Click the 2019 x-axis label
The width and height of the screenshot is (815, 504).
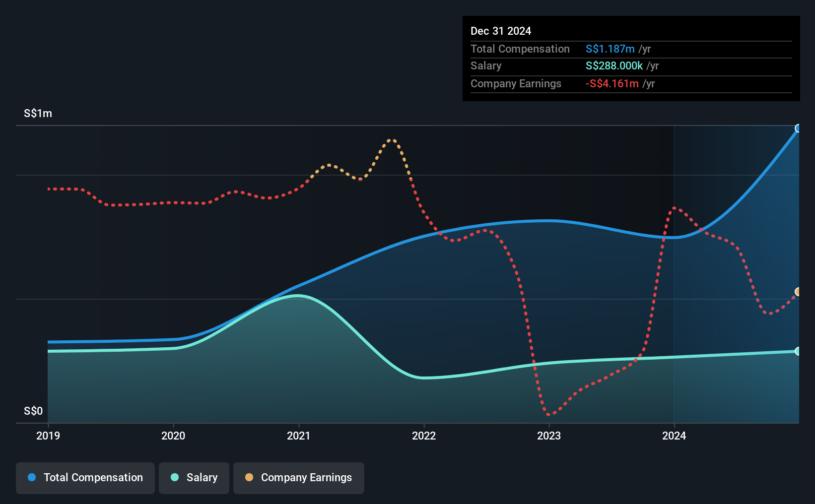click(48, 436)
